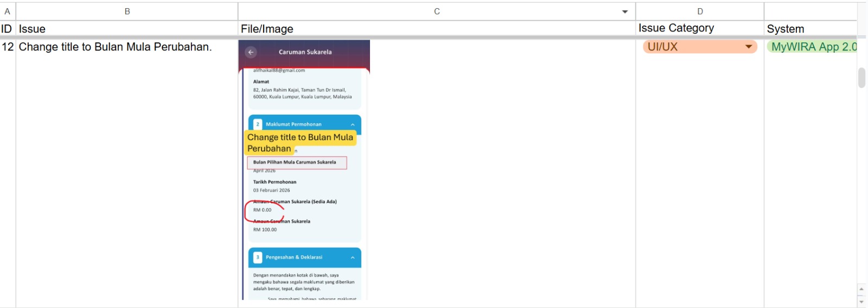Click the Issue Category header cell
Image resolution: width=868 pixels, height=308 pixels.
700,28
